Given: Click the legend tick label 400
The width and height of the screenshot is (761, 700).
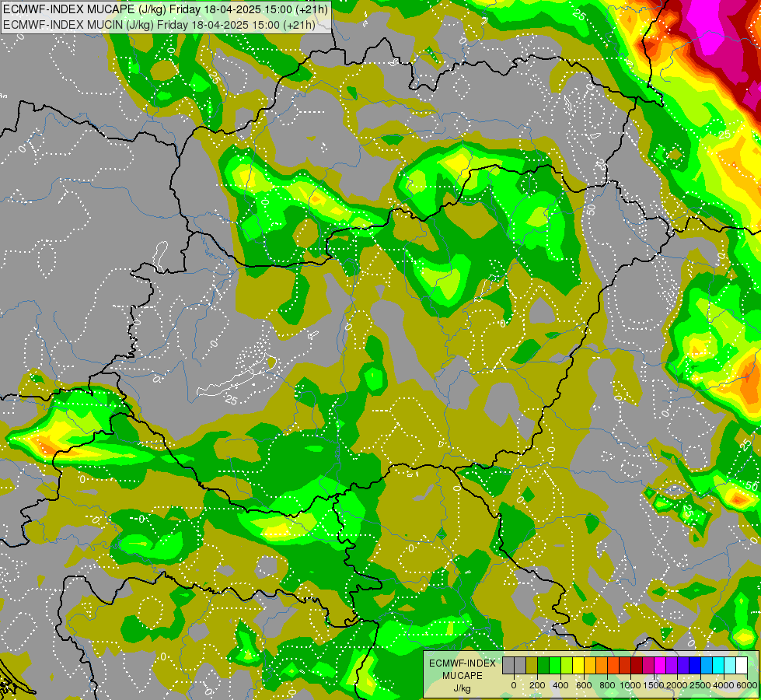Looking at the screenshot, I should 560,685.
